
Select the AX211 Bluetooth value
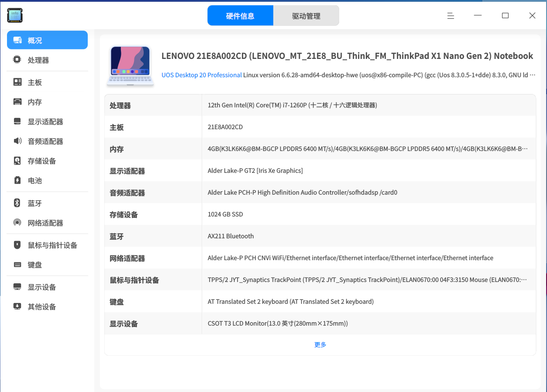tap(230, 236)
